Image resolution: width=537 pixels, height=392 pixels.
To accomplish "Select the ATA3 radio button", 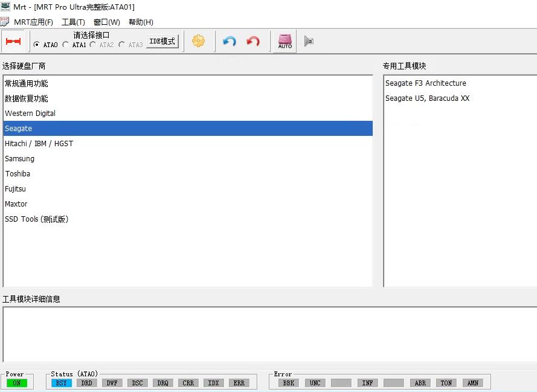I will (121, 45).
